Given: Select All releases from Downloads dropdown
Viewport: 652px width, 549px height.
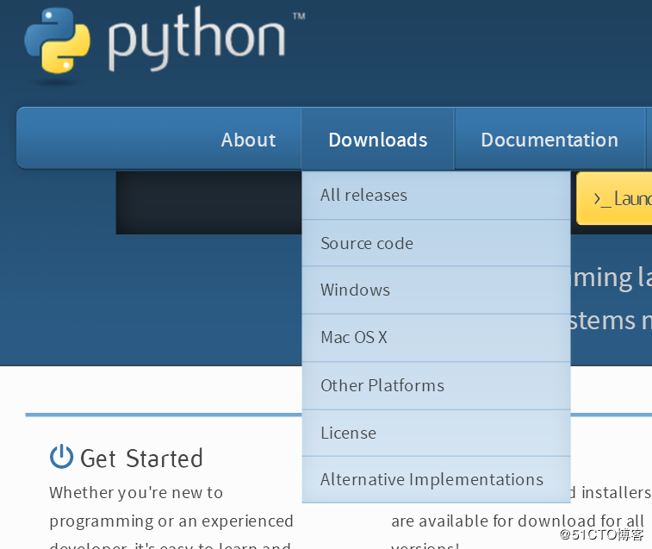Looking at the screenshot, I should tap(436, 195).
